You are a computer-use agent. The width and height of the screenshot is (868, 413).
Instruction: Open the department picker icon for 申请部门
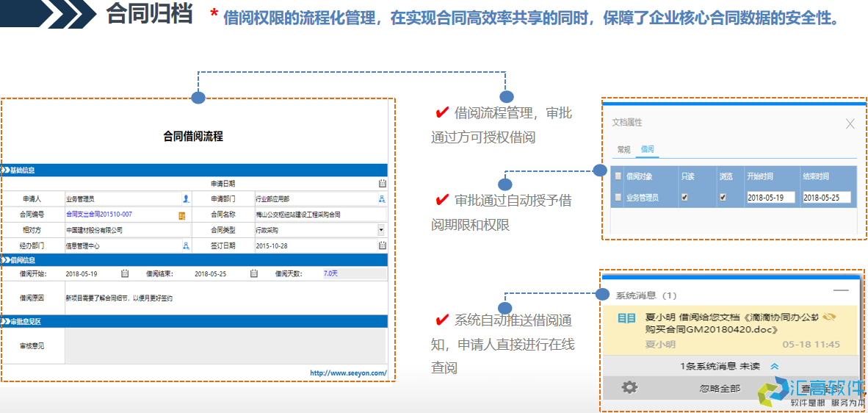point(382,198)
